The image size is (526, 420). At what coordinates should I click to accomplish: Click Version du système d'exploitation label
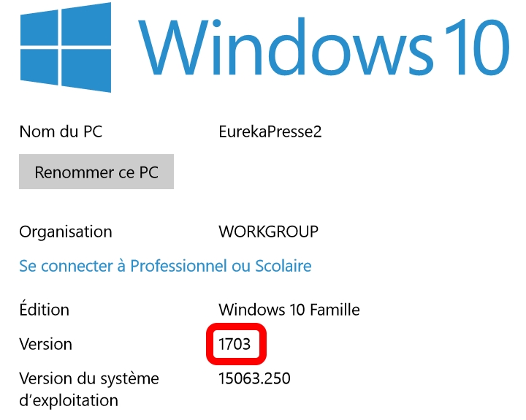89,389
